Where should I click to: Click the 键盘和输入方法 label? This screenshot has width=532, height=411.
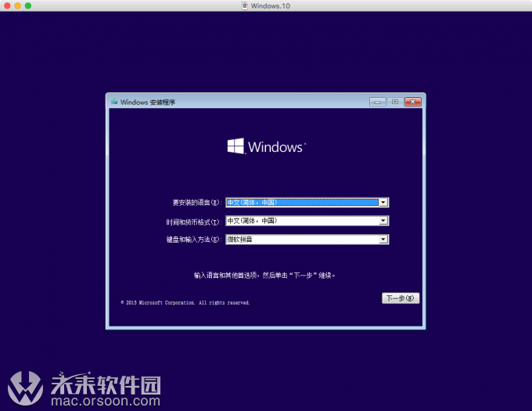click(194, 240)
